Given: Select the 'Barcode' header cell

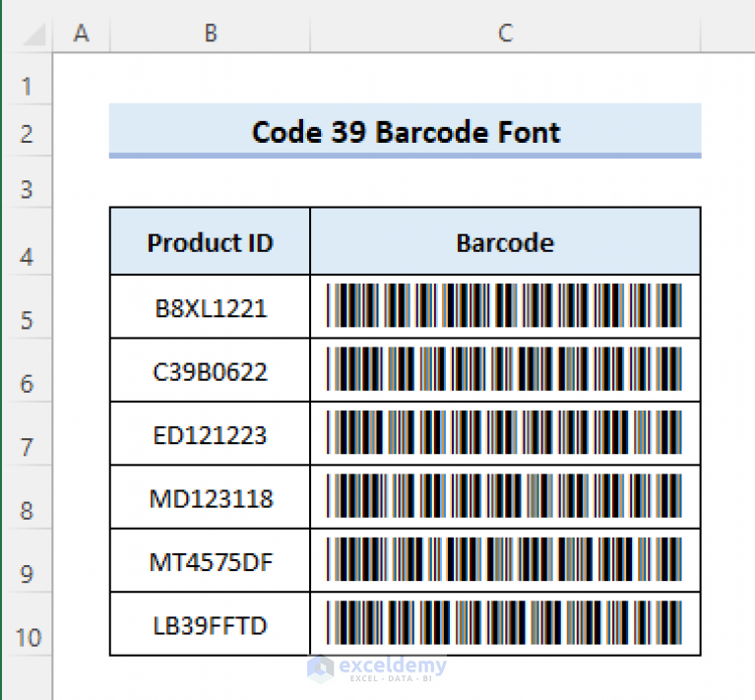Looking at the screenshot, I should [x=505, y=242].
